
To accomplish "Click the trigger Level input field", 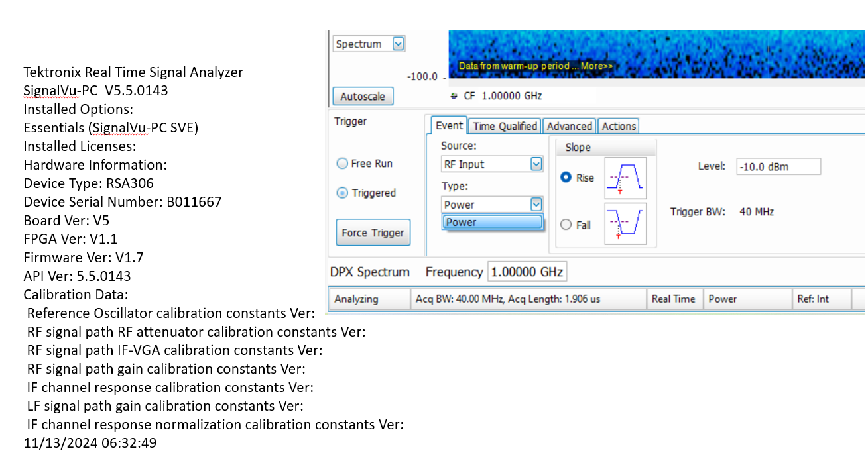I will tap(778, 166).
